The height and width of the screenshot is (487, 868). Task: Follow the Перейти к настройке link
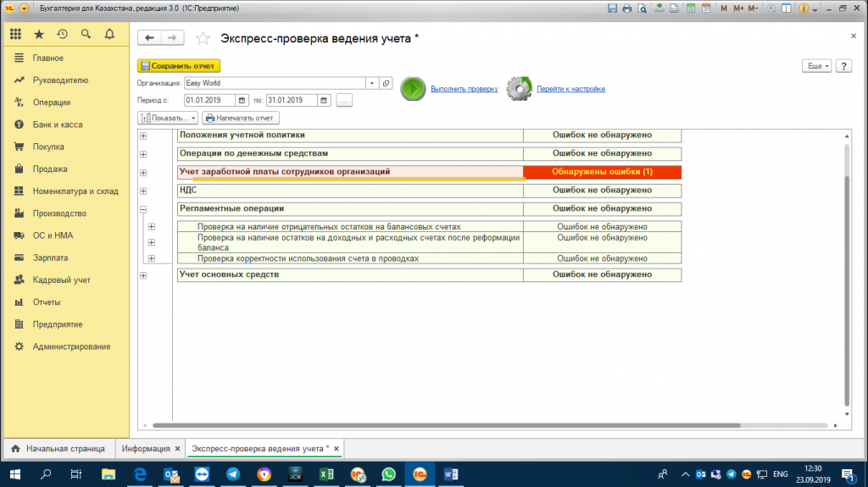coord(570,89)
